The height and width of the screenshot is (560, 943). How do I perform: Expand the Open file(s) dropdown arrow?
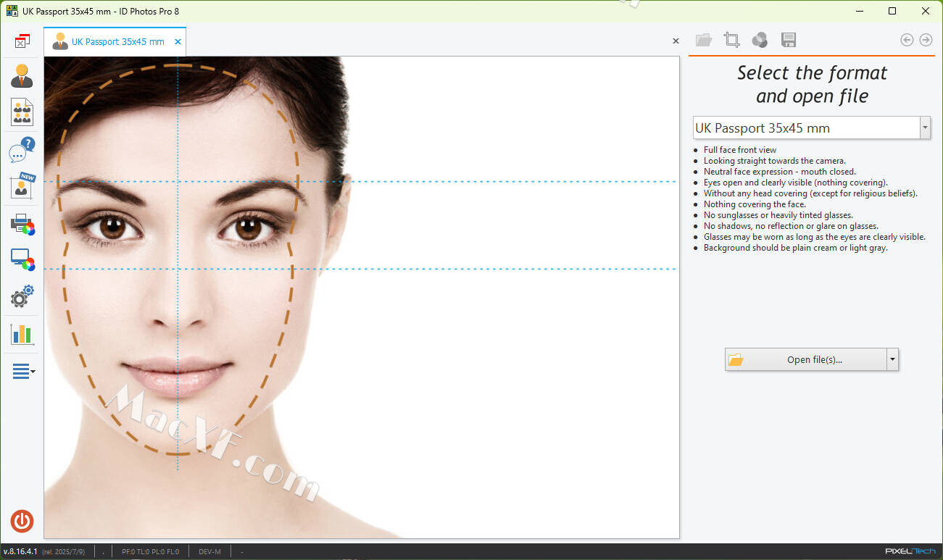point(892,359)
